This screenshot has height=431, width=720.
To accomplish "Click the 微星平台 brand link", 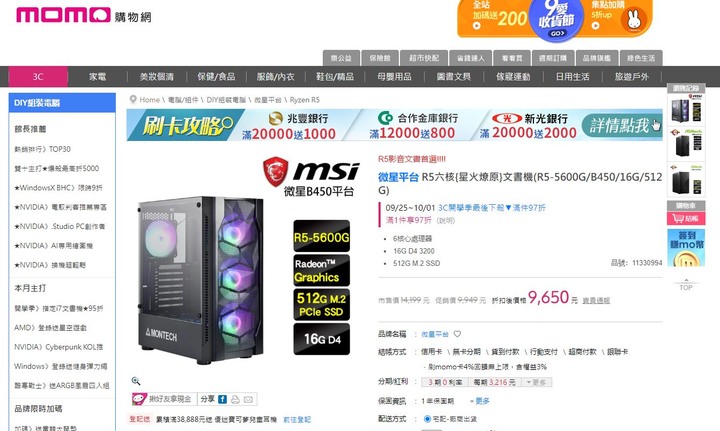I will 435,334.
